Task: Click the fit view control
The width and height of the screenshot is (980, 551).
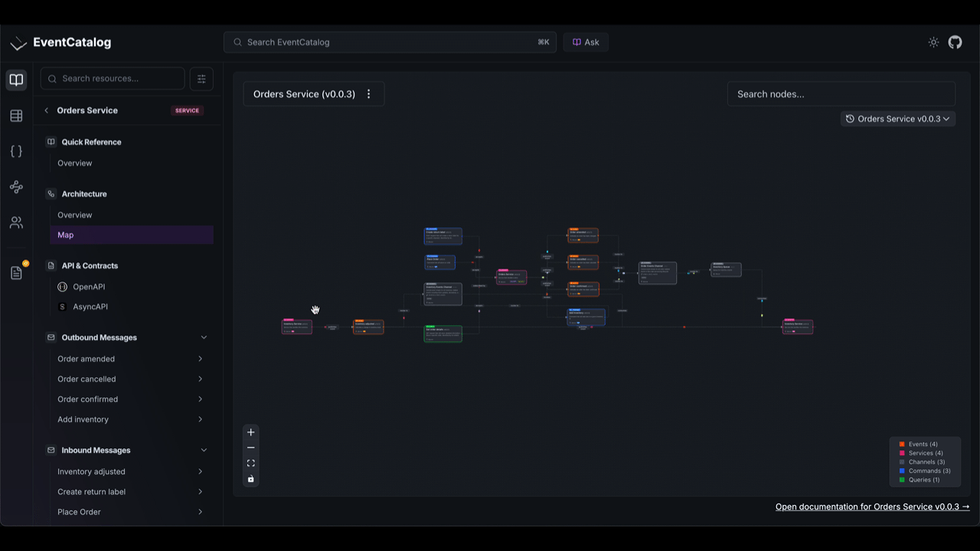Action: point(250,463)
